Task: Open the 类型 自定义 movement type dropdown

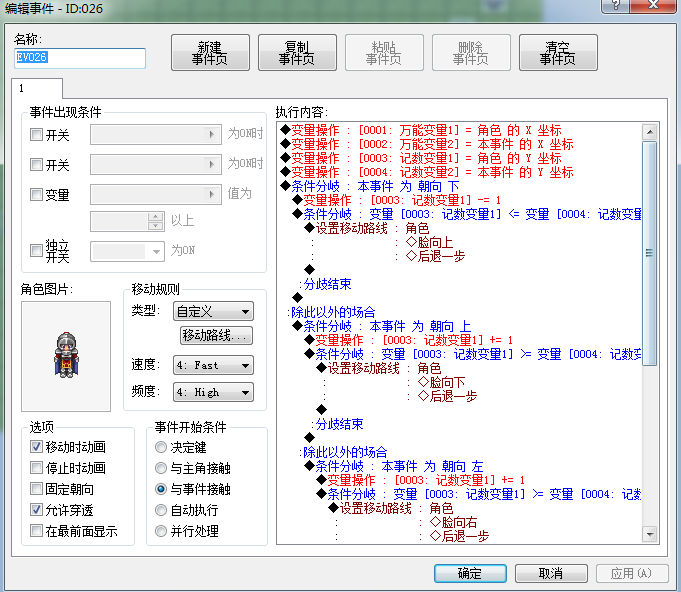Action: pos(213,311)
